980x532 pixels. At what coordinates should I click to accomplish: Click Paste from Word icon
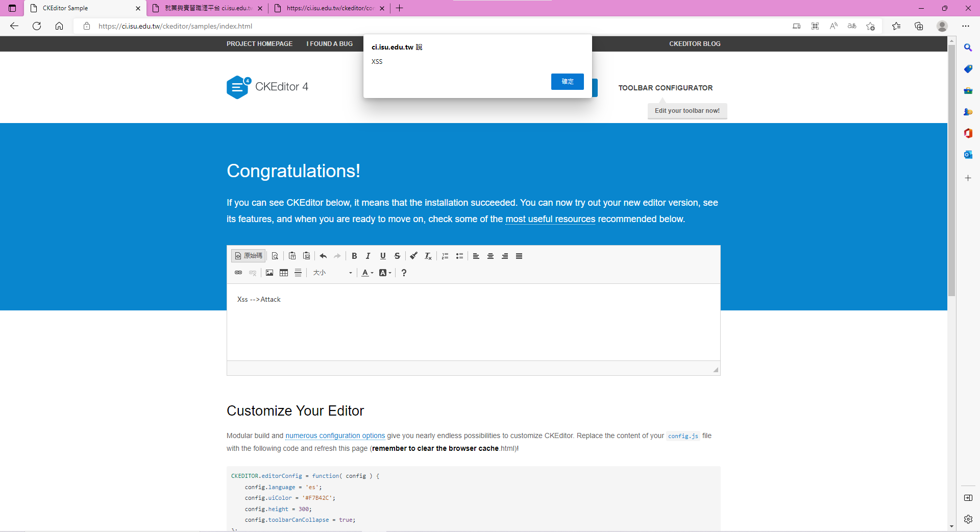point(307,256)
